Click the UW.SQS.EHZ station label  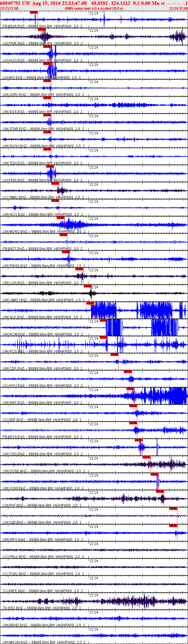click(x=43, y=112)
